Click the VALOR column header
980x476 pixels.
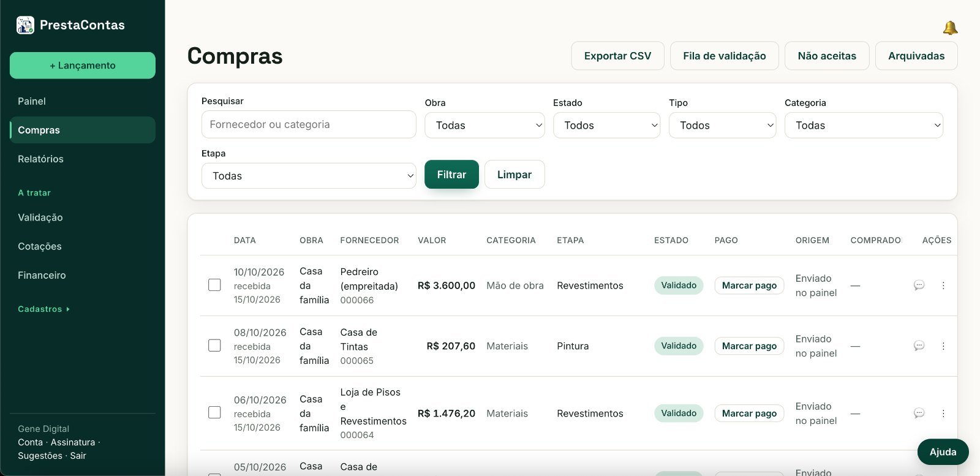pyautogui.click(x=432, y=240)
